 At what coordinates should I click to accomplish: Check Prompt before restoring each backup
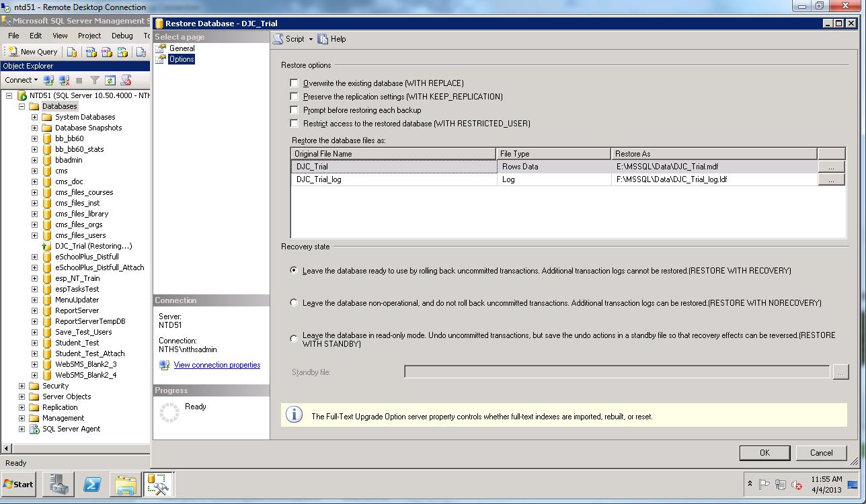click(294, 110)
